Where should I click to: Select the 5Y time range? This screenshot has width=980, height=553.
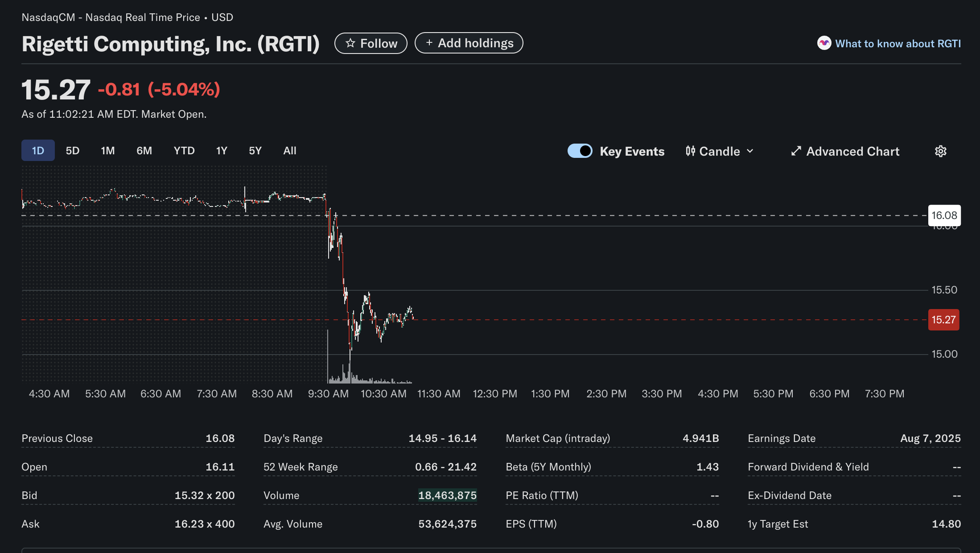pyautogui.click(x=255, y=151)
